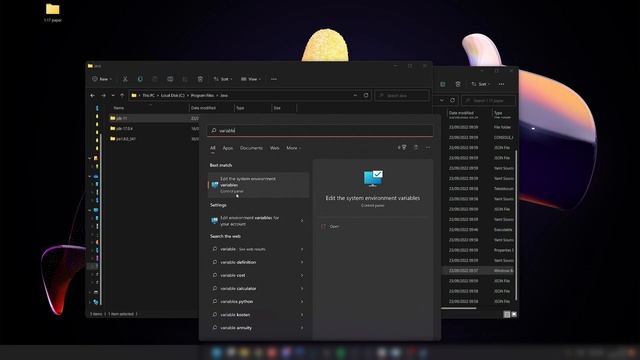Refresh the back Explorer window address bar

[452, 100]
